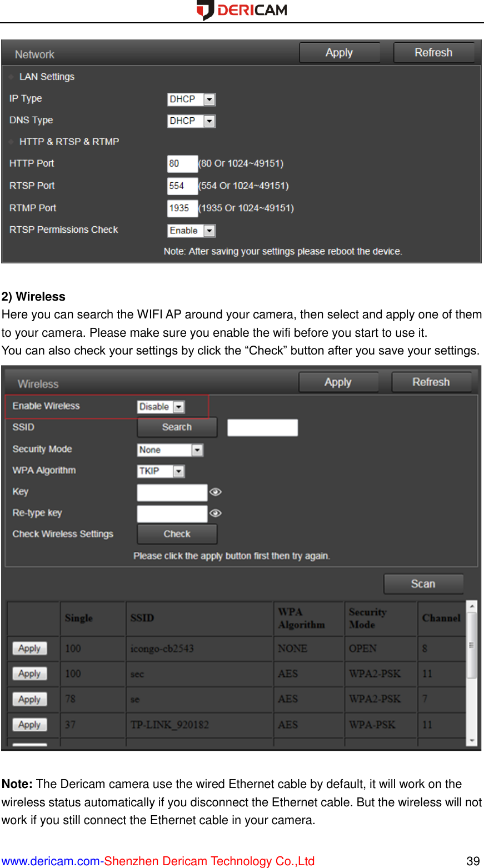The image size is (484, 868).
Task: Click the Dericam logo at top
Action: (242, 10)
